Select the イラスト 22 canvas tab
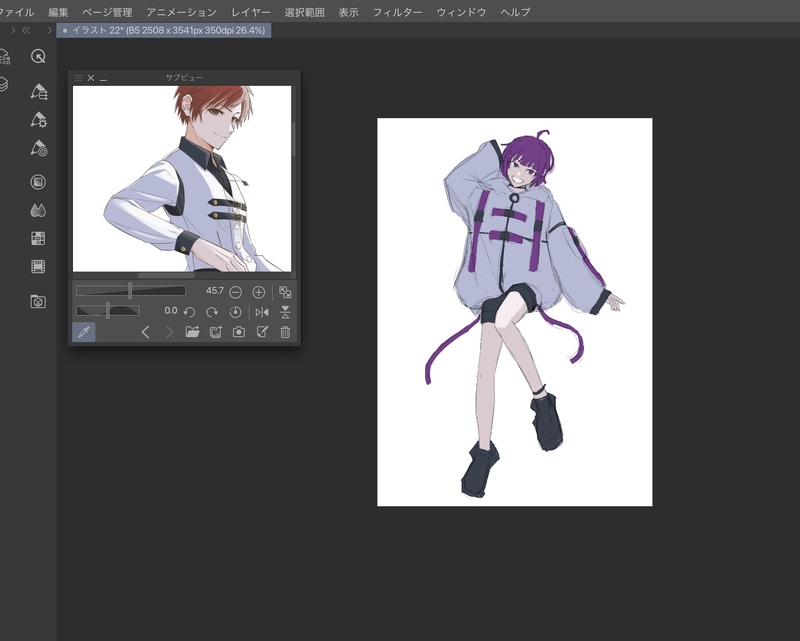This screenshot has height=641, width=800. coord(164,31)
